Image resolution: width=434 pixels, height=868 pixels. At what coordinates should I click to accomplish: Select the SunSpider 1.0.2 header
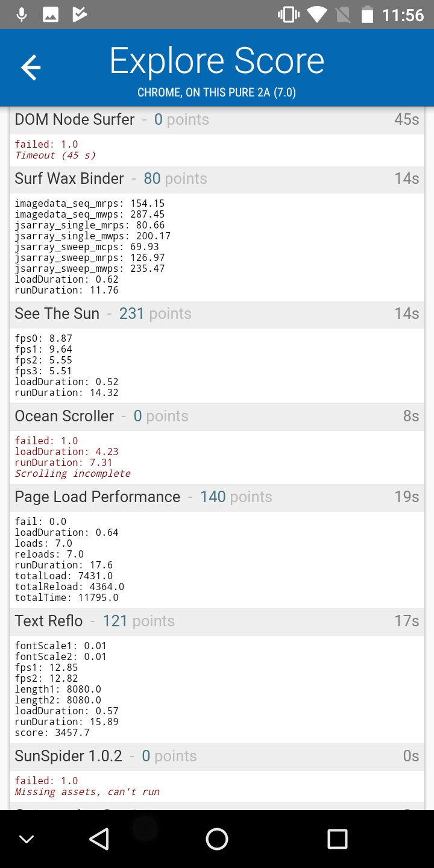point(217,756)
